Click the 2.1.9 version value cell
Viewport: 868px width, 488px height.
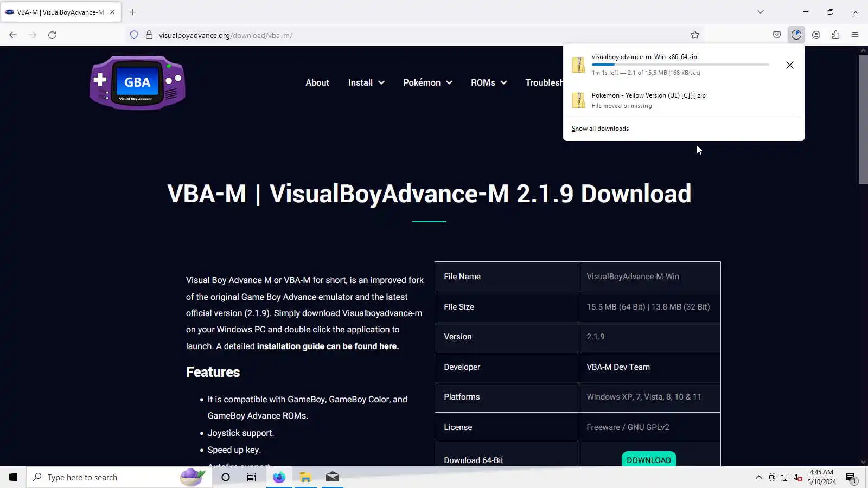pos(649,337)
